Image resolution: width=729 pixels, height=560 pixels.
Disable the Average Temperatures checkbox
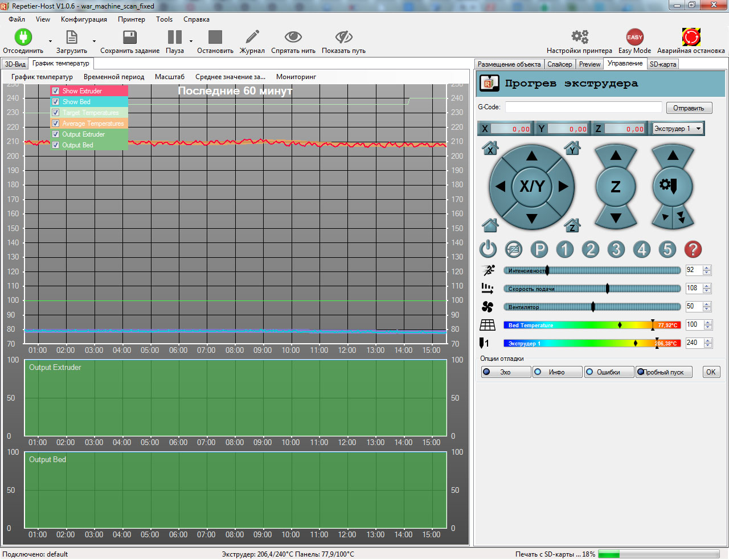point(56,123)
